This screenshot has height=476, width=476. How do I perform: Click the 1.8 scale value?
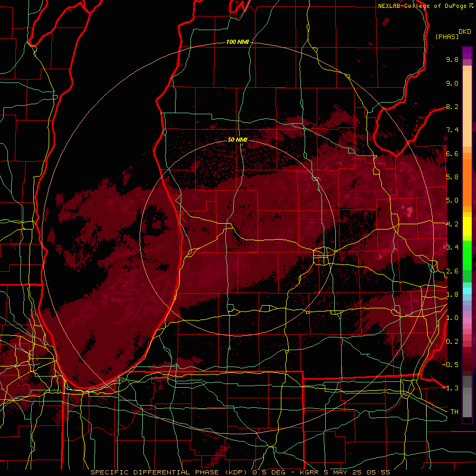[452, 295]
